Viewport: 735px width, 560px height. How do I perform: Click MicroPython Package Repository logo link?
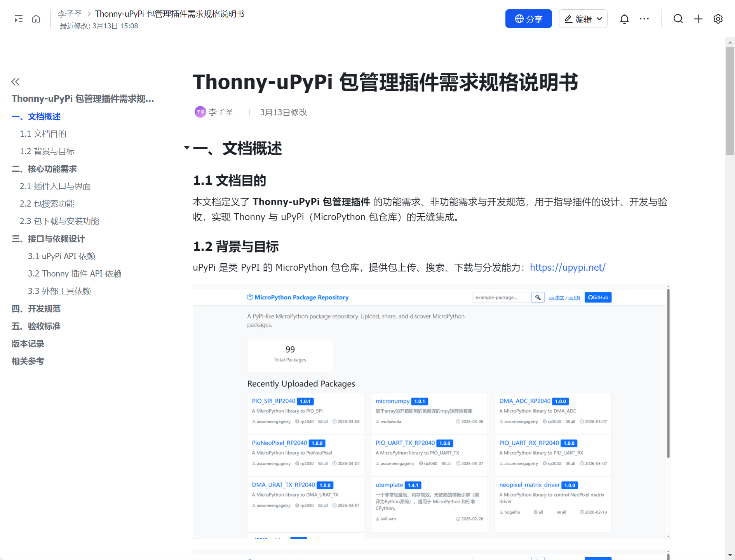pos(298,297)
